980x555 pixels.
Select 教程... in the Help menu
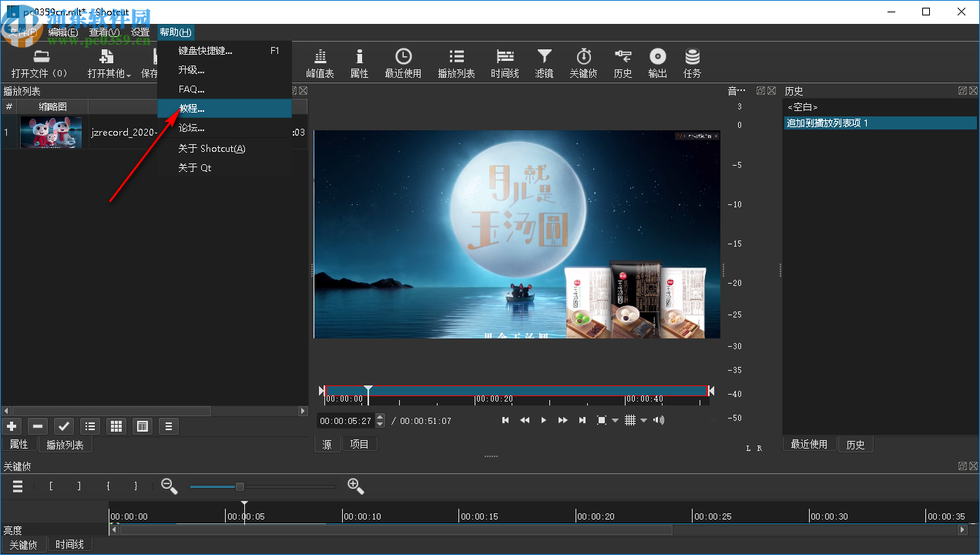(x=192, y=109)
